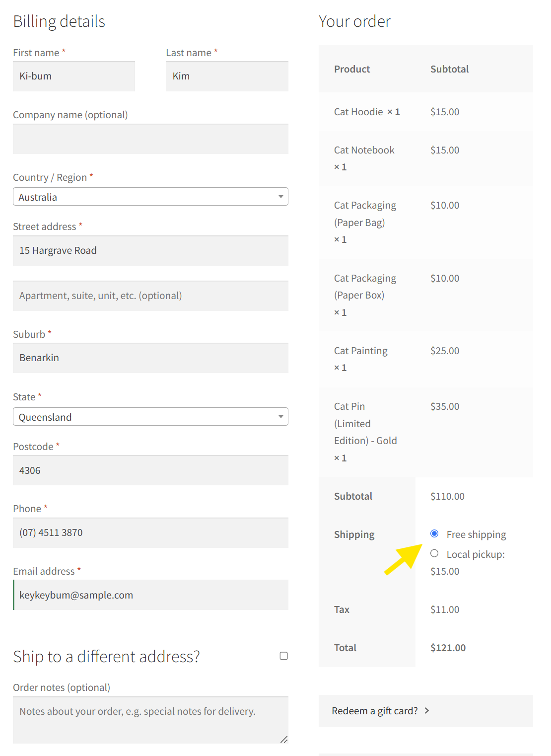Click the Email address field
Screen dimensions: 551x756
(x=150, y=595)
